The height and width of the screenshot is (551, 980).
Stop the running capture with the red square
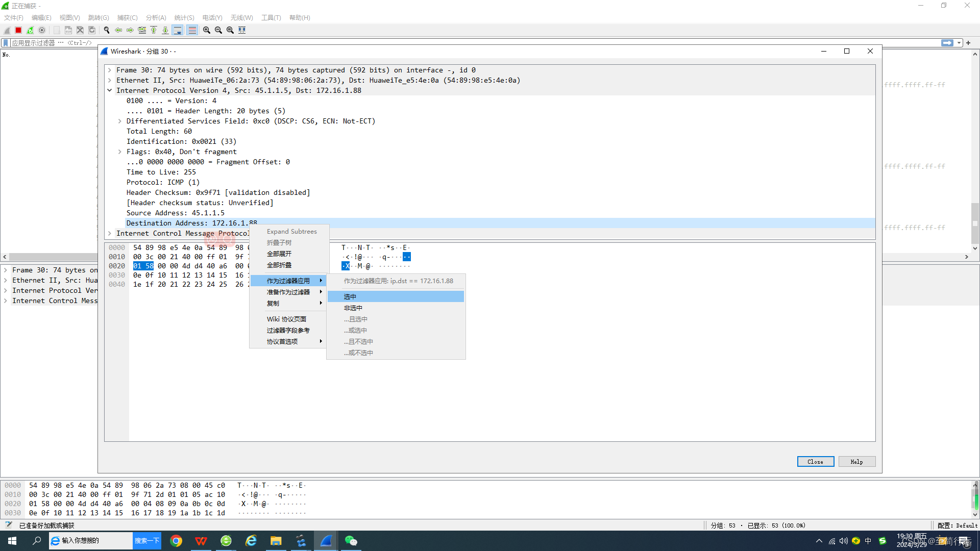(18, 30)
